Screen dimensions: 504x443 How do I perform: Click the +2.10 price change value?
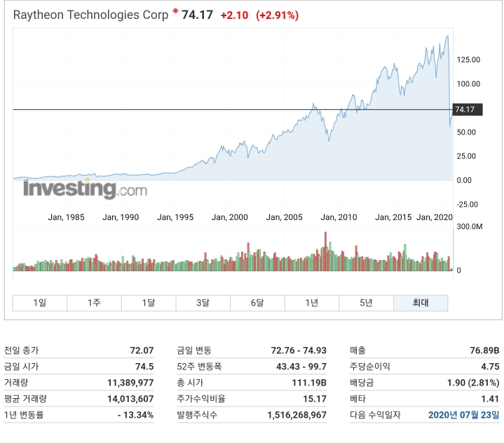234,15
